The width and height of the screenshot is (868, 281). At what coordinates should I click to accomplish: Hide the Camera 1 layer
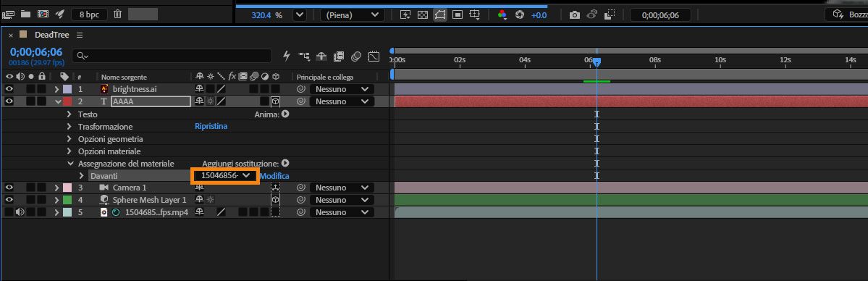9,188
